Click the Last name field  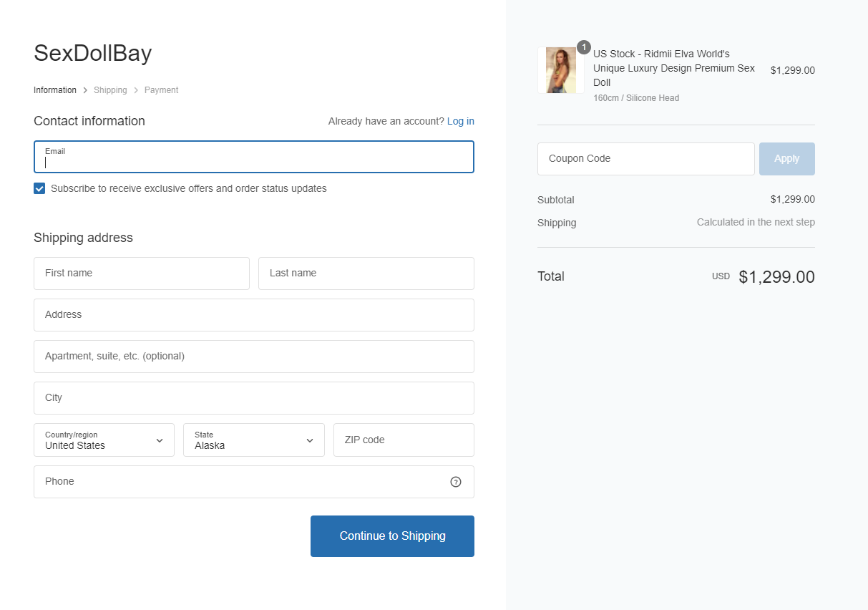pos(366,273)
